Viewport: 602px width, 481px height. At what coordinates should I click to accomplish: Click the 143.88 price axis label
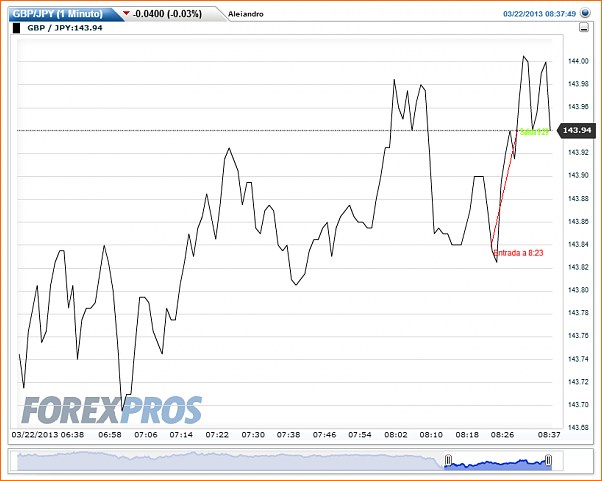(578, 199)
